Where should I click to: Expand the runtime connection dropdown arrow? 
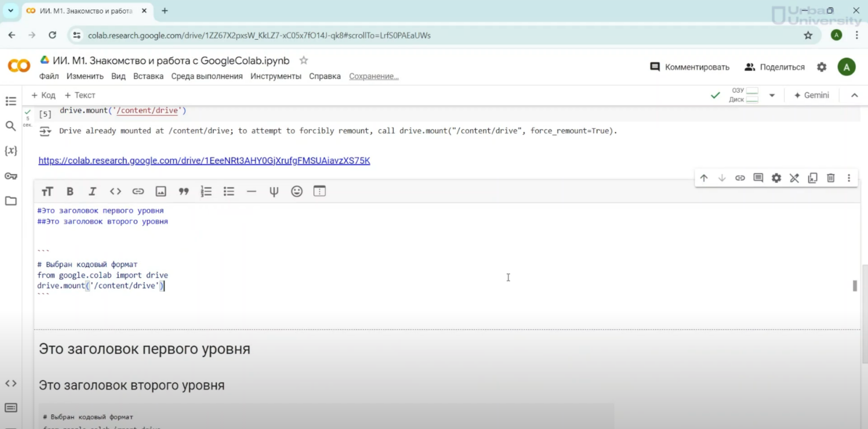pyautogui.click(x=772, y=95)
